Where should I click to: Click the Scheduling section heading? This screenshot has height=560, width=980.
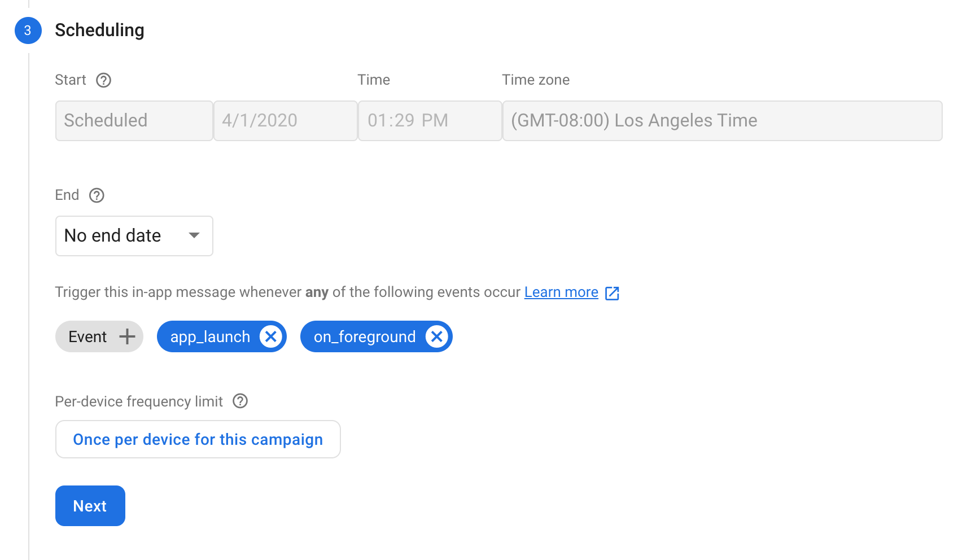(99, 30)
